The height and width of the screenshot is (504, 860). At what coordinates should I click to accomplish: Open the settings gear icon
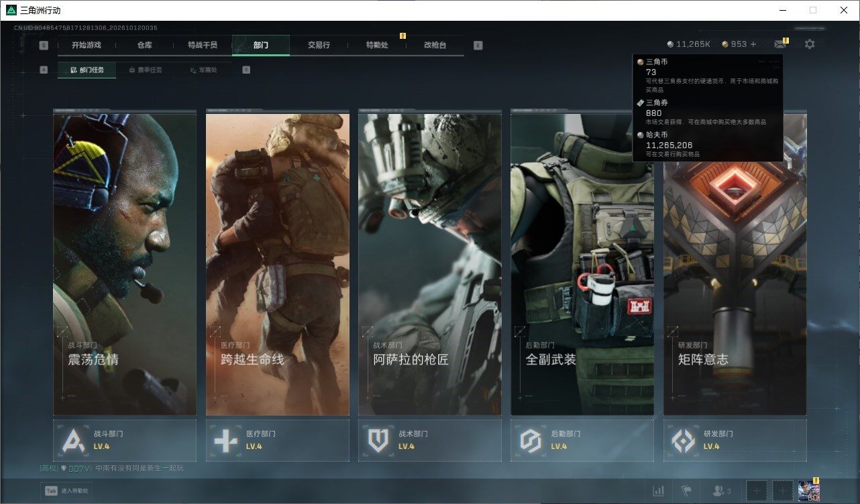(810, 44)
